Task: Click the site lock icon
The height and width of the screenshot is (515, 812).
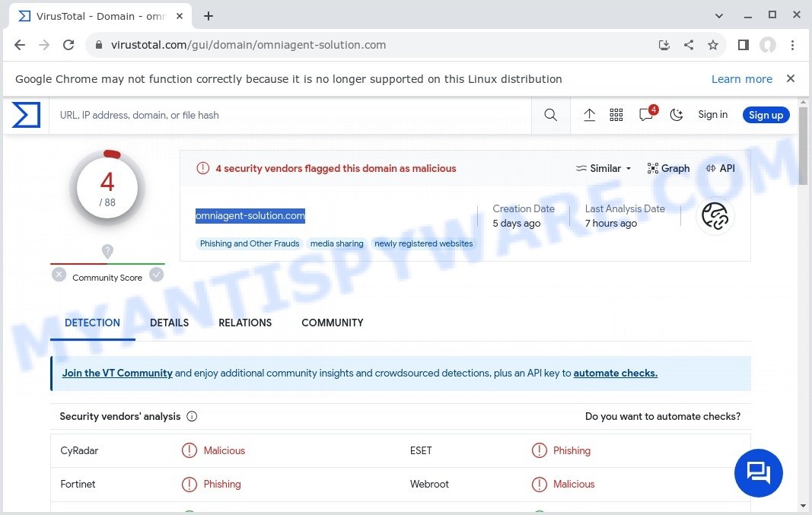Action: click(x=98, y=45)
